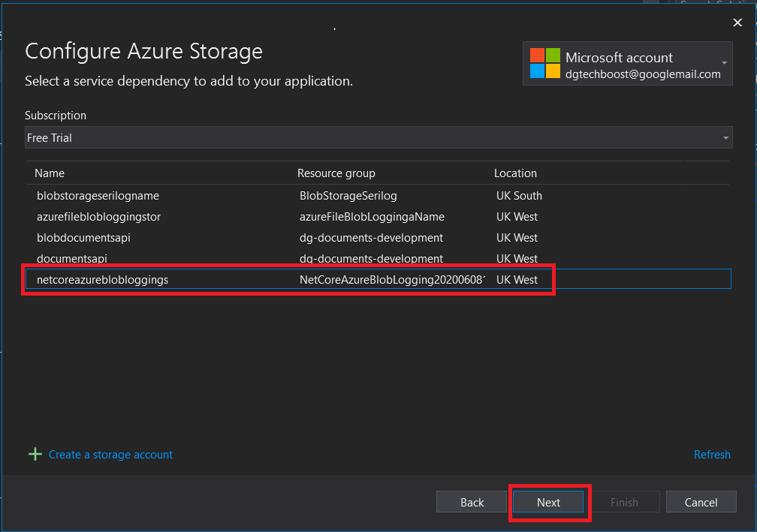Screen dimensions: 757x532
Task: Click the Microsoft account logo icon
Action: point(545,63)
